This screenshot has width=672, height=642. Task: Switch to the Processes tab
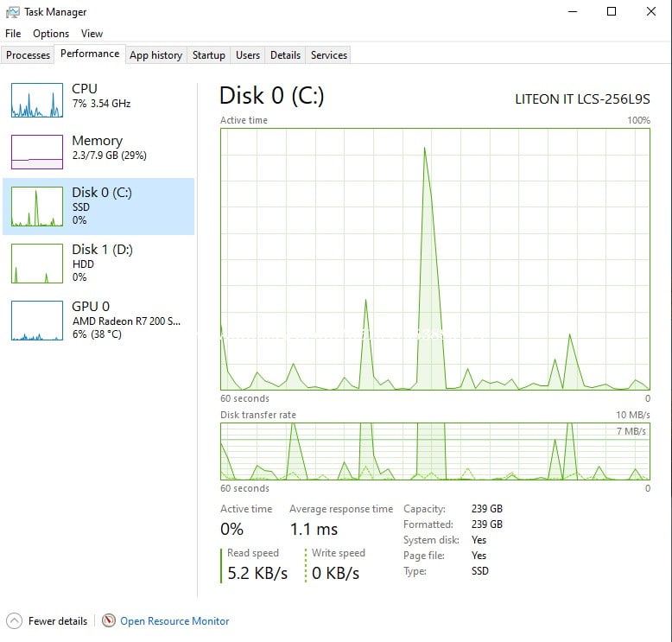point(29,55)
